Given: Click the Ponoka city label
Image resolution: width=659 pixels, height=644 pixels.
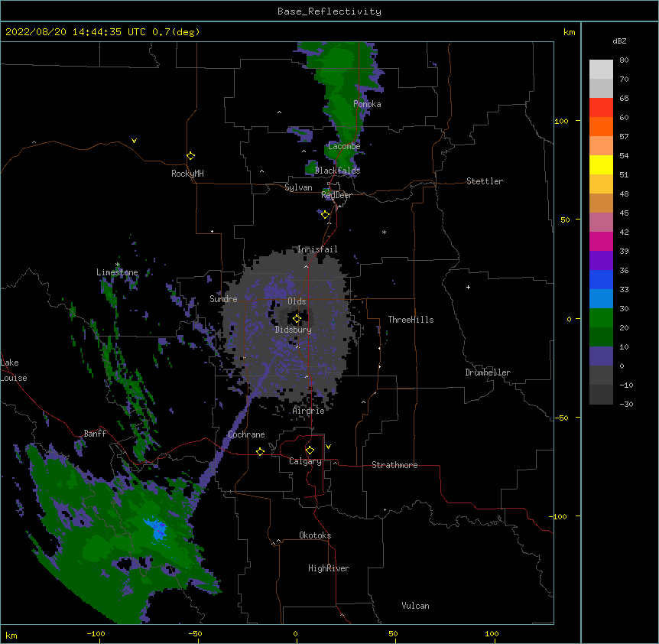Looking at the screenshot, I should pos(367,104).
